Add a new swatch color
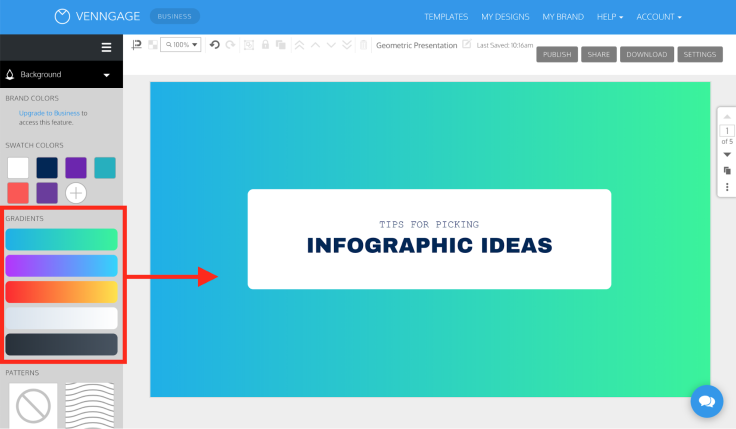This screenshot has height=429, width=736. (x=76, y=193)
